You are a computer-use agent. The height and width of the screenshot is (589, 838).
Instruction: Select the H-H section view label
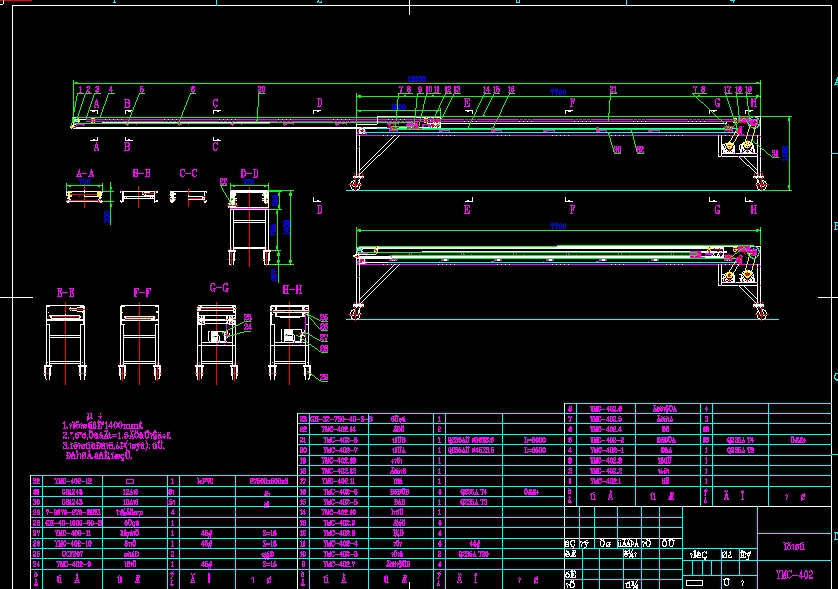tap(292, 289)
